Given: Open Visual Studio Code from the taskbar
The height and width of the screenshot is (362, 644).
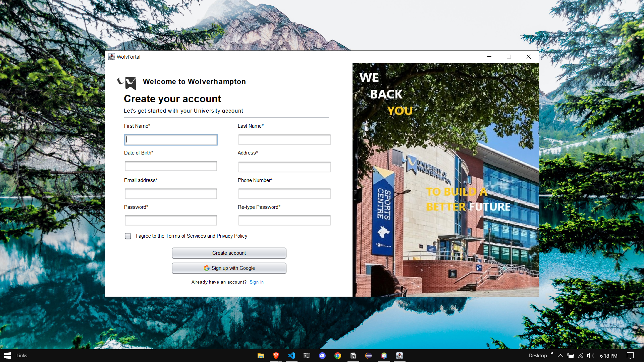Looking at the screenshot, I should click(291, 356).
